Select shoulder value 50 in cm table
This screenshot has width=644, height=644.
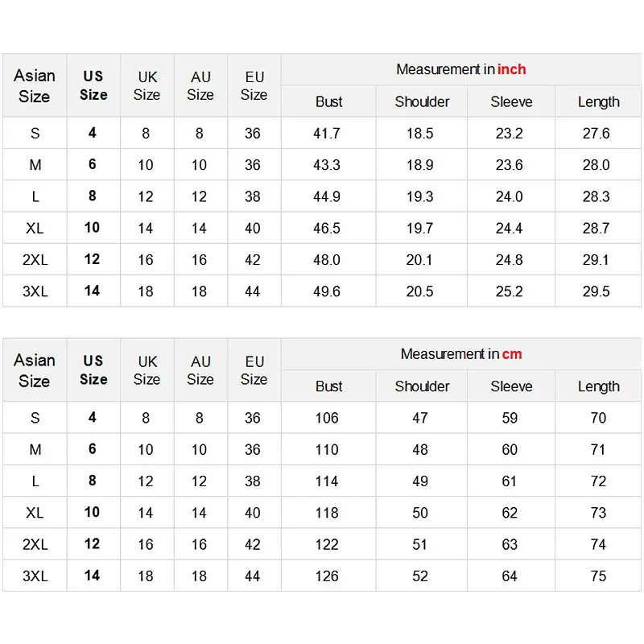click(x=419, y=513)
